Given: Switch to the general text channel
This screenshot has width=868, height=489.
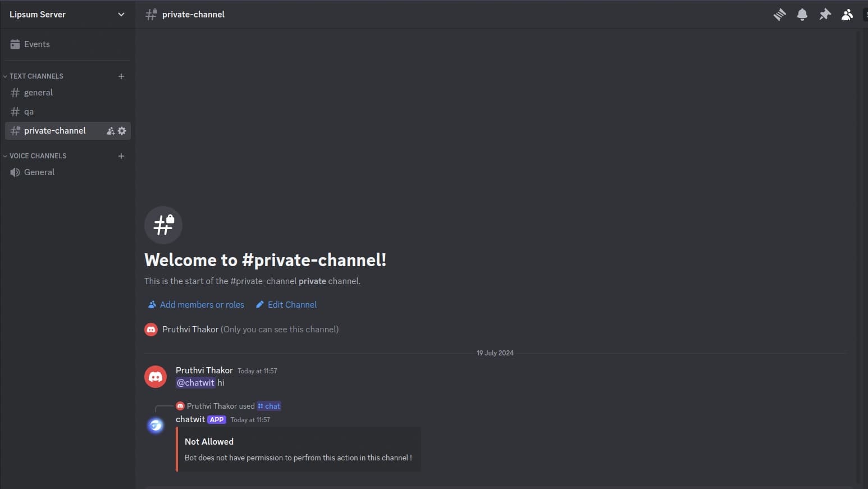Looking at the screenshot, I should pyautogui.click(x=67, y=93).
